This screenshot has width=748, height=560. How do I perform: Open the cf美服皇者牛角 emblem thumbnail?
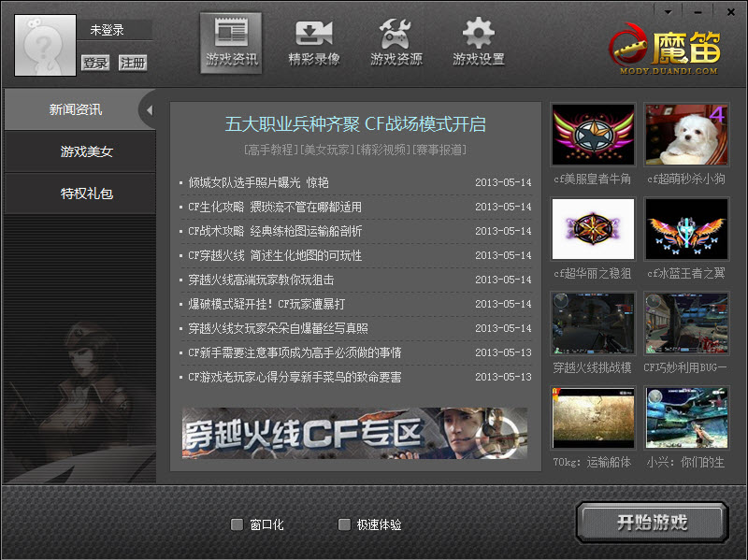pos(593,135)
